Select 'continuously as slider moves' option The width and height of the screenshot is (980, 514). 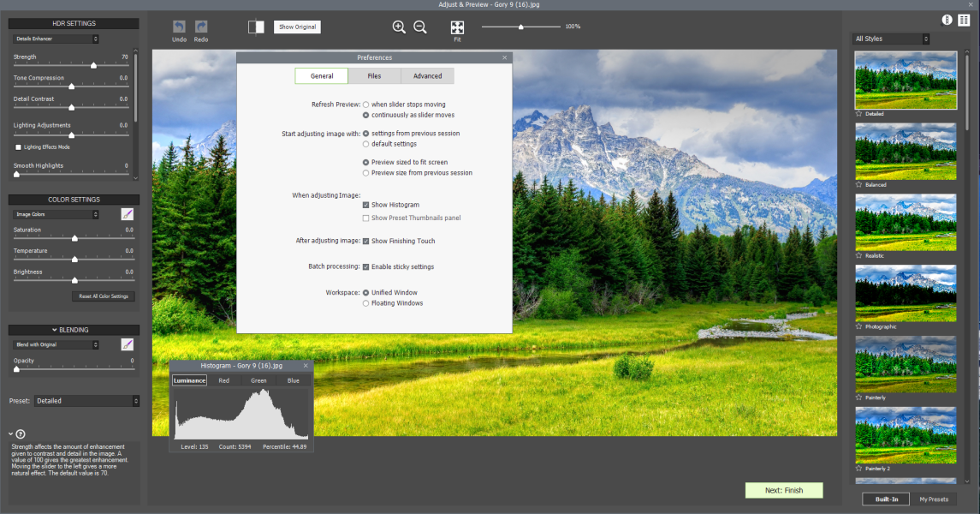click(365, 115)
